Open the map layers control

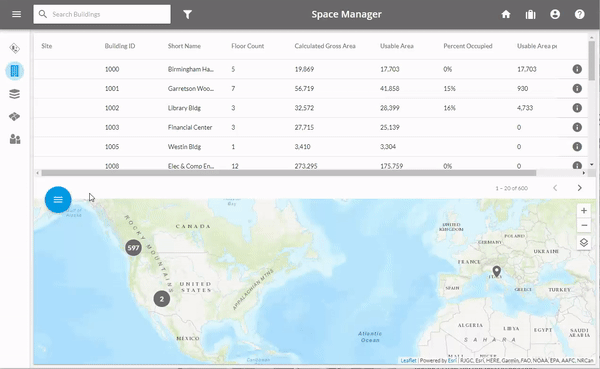click(584, 243)
